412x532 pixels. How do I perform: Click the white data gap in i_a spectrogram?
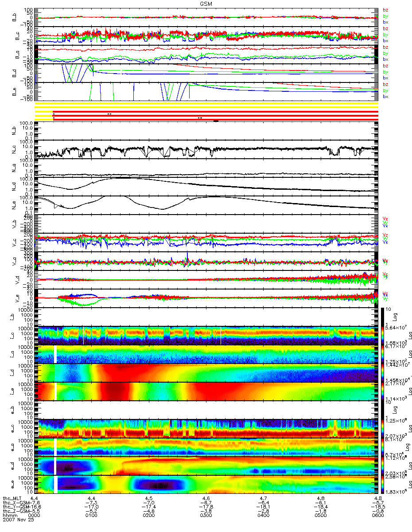tap(55, 354)
